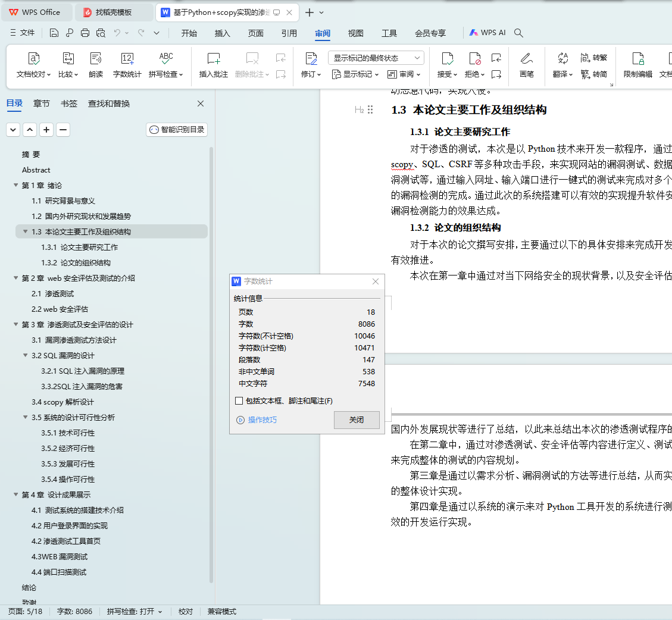Collapse 第2章 web安全评估 tree node
This screenshot has height=620, width=672.
(16, 278)
